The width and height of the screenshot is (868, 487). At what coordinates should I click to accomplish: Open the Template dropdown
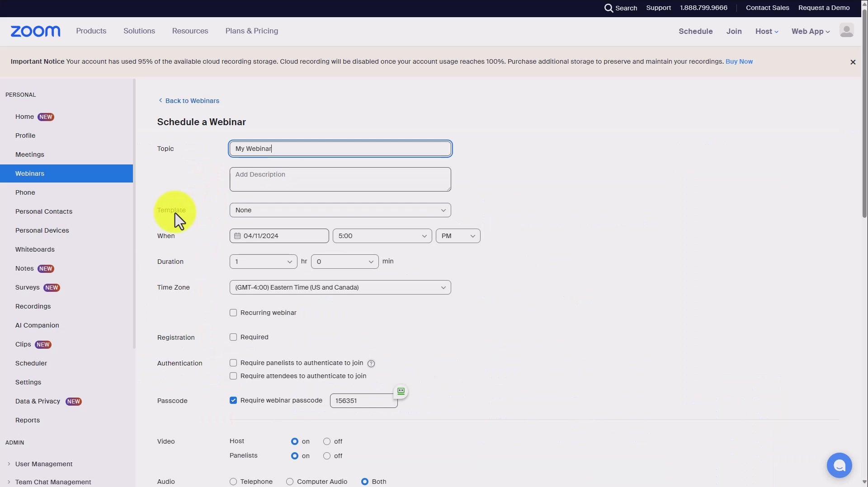click(340, 211)
